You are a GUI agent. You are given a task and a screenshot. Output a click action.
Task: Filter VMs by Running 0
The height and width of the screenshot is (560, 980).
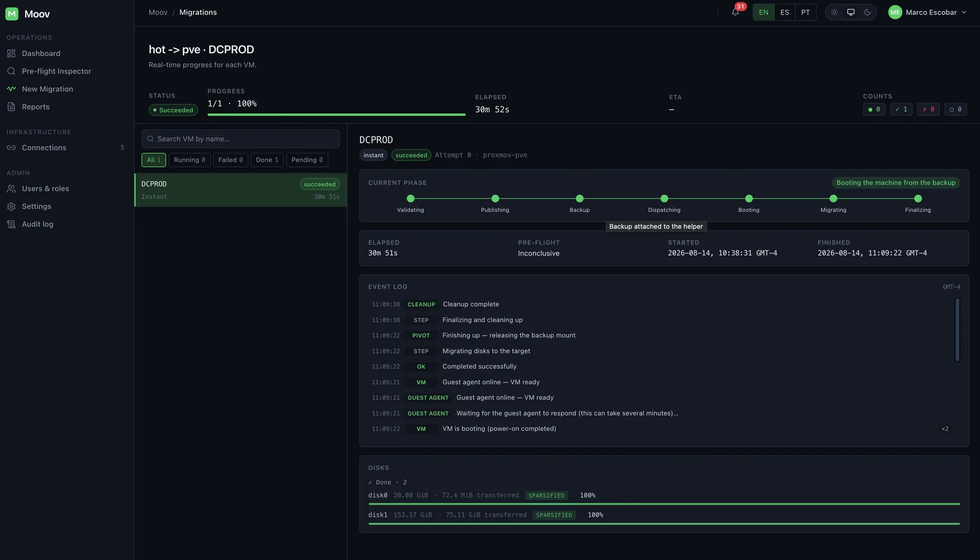pos(189,160)
